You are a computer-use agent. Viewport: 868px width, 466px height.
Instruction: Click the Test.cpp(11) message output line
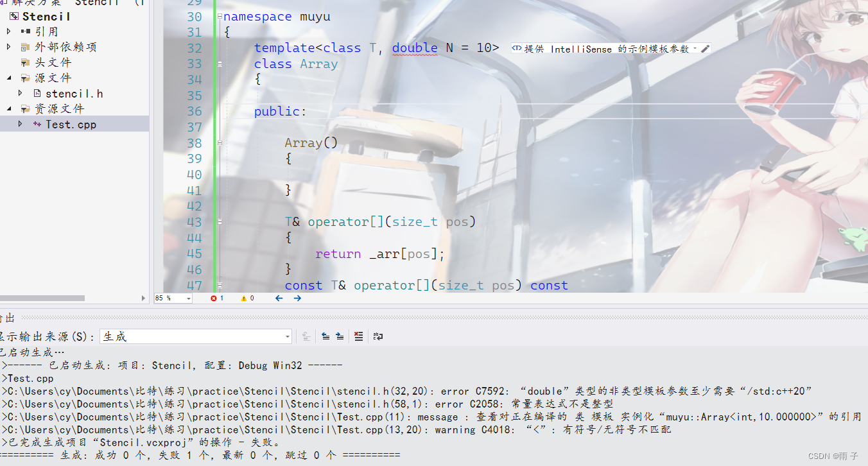point(431,417)
